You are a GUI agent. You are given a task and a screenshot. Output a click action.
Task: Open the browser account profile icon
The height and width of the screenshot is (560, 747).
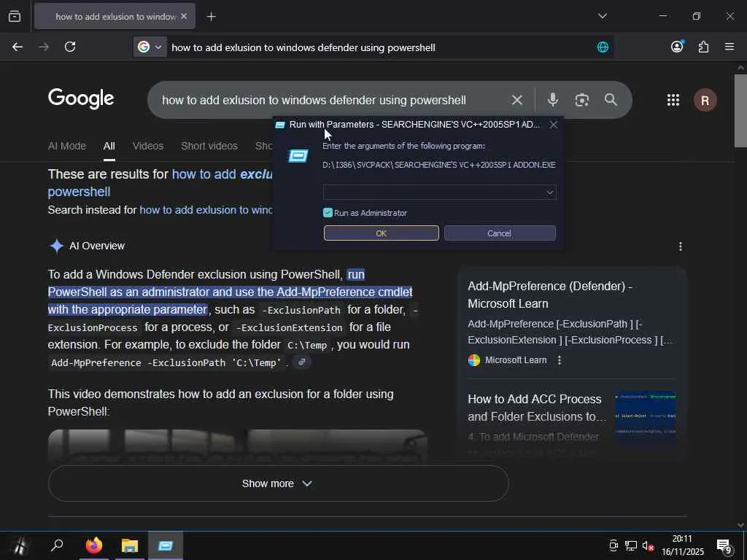pos(677,46)
